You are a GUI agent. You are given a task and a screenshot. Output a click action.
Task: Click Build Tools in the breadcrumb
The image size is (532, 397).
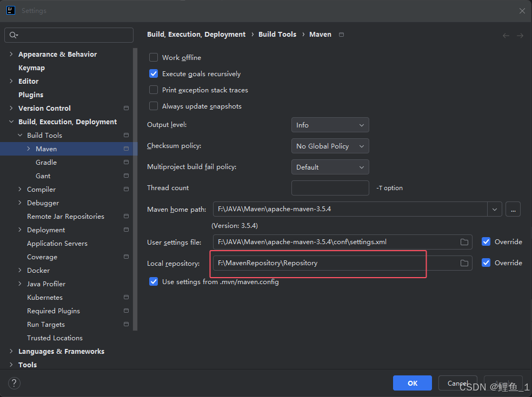tap(277, 35)
